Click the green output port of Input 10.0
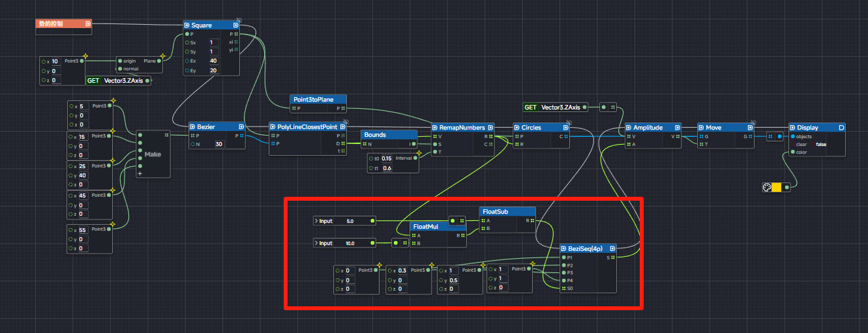 coord(372,243)
